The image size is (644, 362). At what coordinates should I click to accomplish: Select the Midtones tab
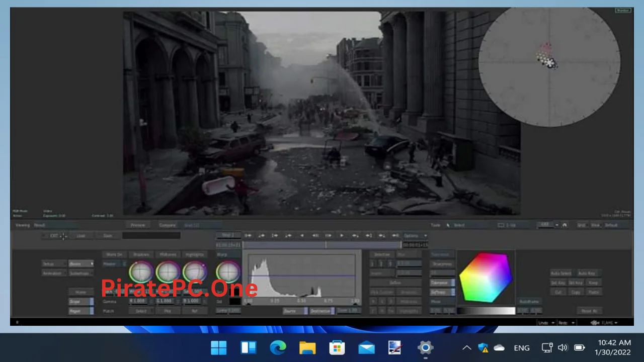click(x=168, y=254)
